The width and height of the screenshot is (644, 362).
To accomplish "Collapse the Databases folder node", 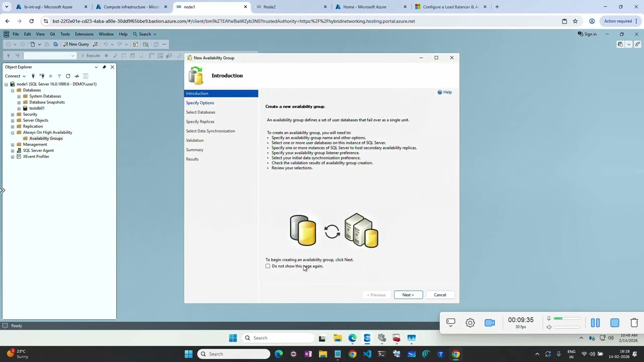I will (x=13, y=90).
